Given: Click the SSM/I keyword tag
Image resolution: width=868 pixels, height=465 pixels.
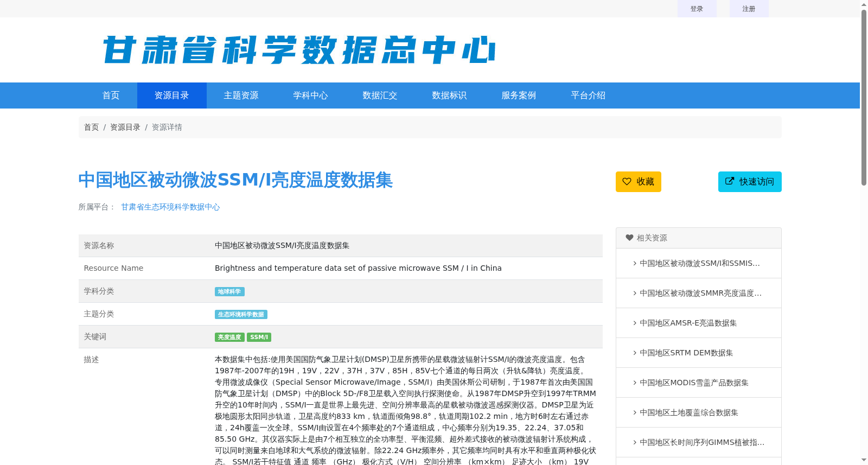Looking at the screenshot, I should (x=259, y=337).
